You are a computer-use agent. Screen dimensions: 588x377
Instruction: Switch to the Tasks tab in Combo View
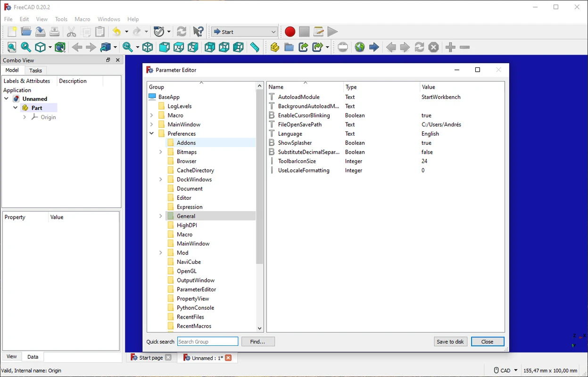pos(35,70)
